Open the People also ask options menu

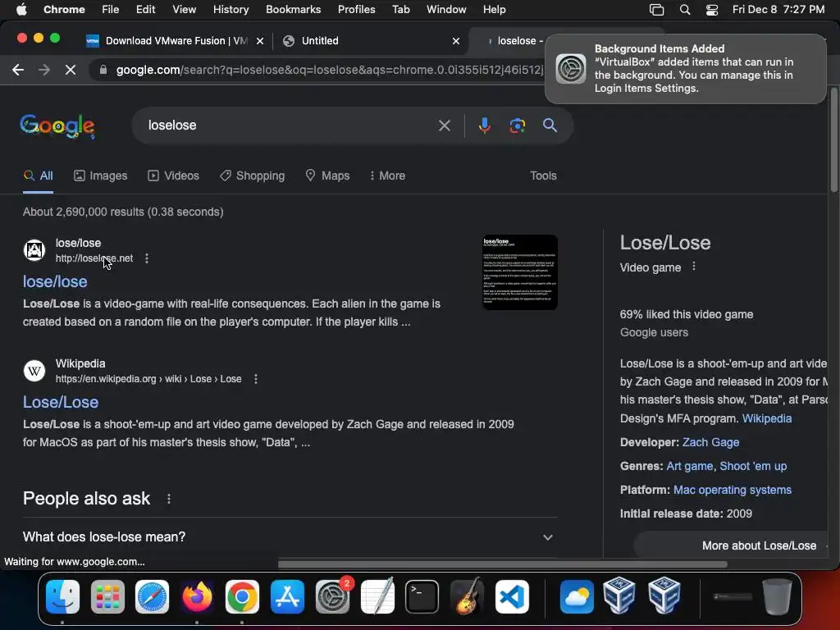169,499
